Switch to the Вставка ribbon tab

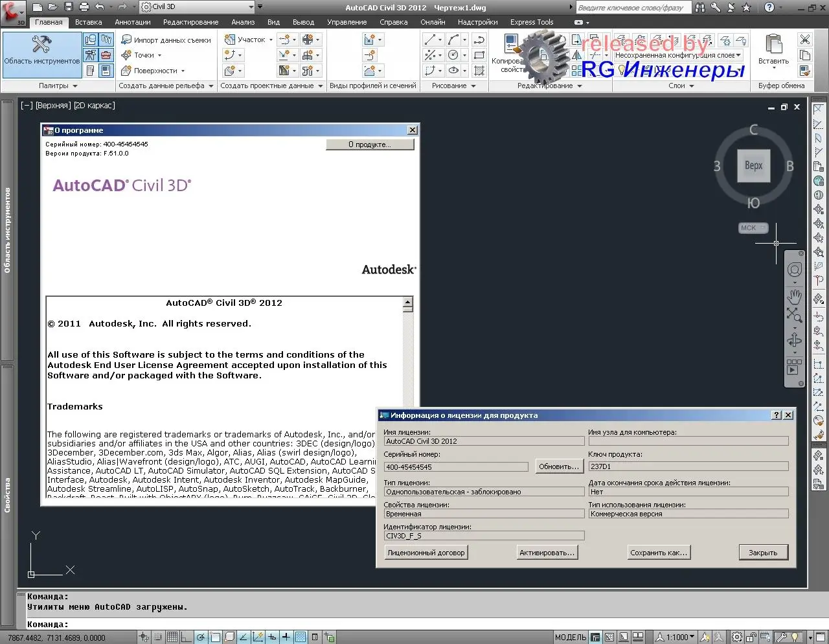tap(89, 22)
